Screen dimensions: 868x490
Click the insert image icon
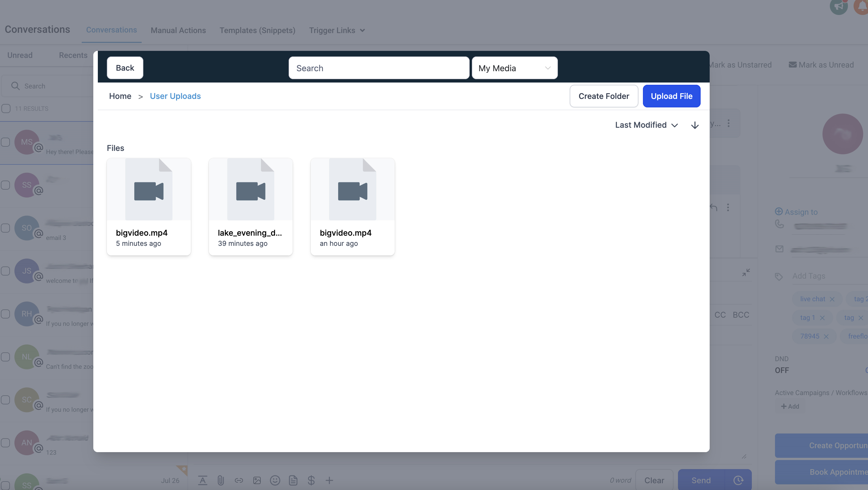click(257, 480)
